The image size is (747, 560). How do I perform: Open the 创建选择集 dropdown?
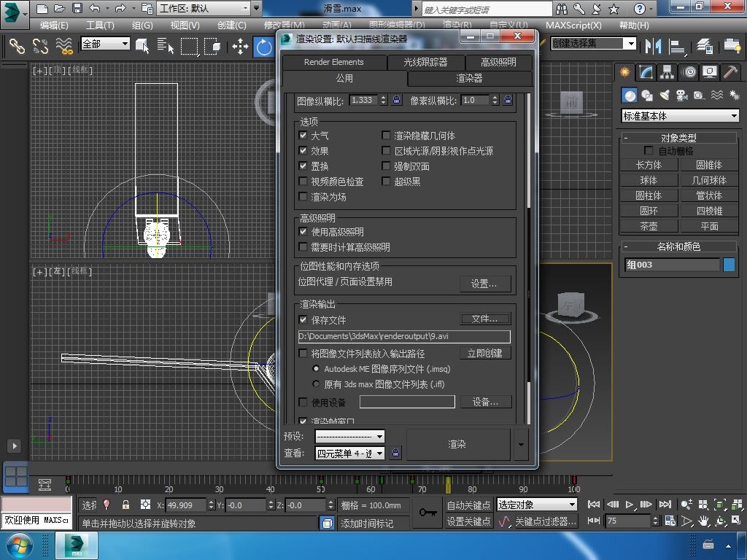pyautogui.click(x=594, y=43)
